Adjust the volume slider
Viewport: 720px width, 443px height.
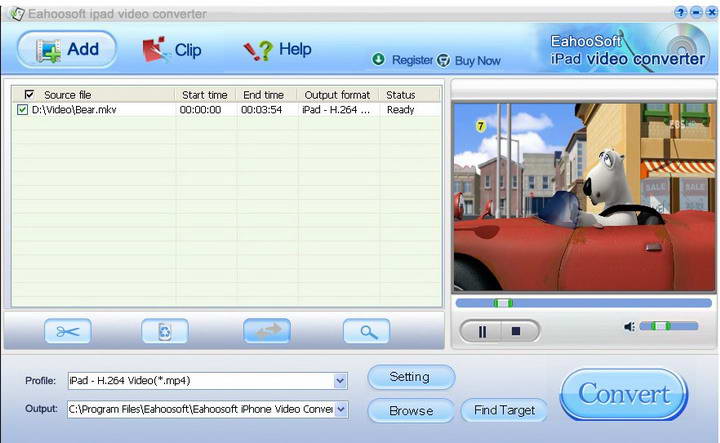(x=669, y=326)
